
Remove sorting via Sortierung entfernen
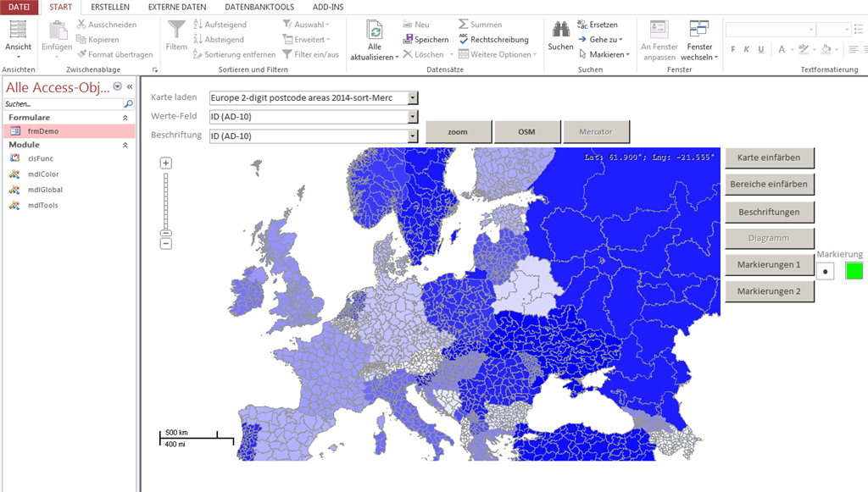pos(234,54)
